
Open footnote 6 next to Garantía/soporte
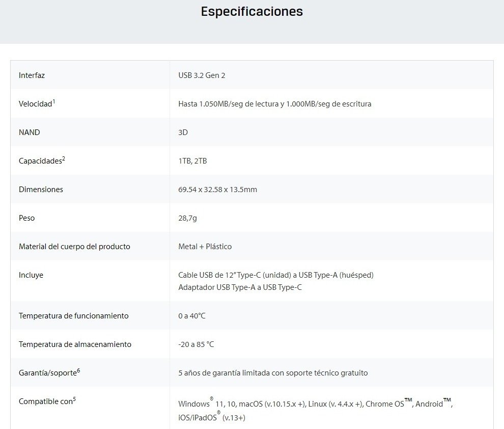(x=78, y=370)
